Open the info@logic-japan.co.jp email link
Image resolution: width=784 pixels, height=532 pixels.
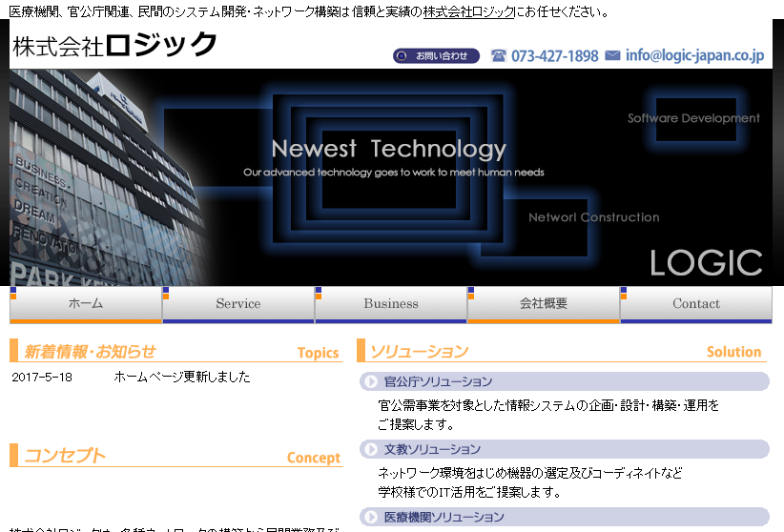694,55
